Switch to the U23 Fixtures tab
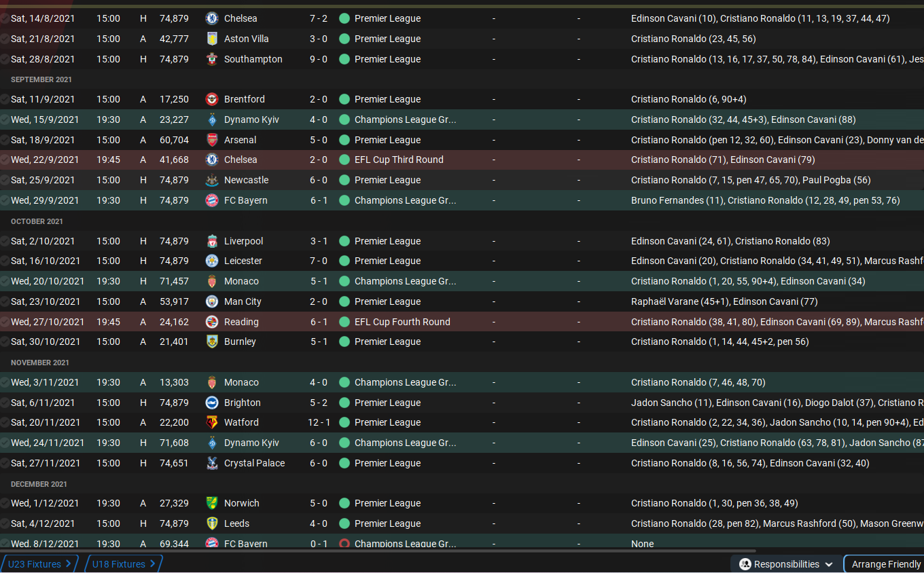Screen dimensions: 924x573 coord(39,564)
